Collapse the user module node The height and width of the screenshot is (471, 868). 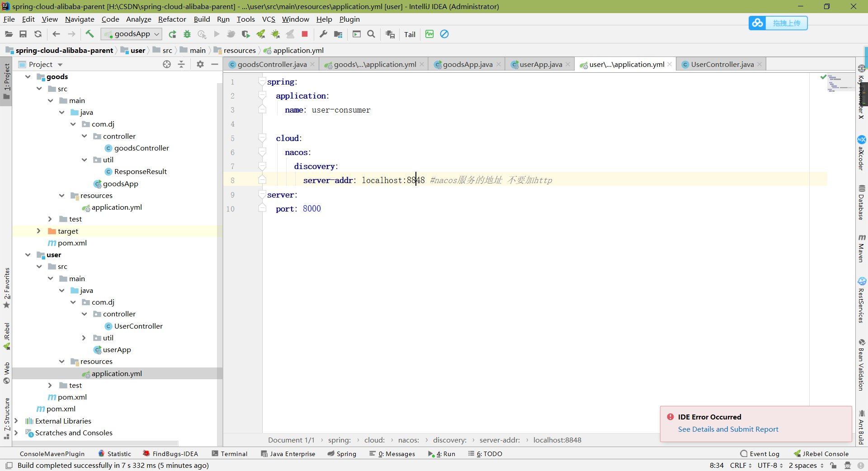click(28, 254)
